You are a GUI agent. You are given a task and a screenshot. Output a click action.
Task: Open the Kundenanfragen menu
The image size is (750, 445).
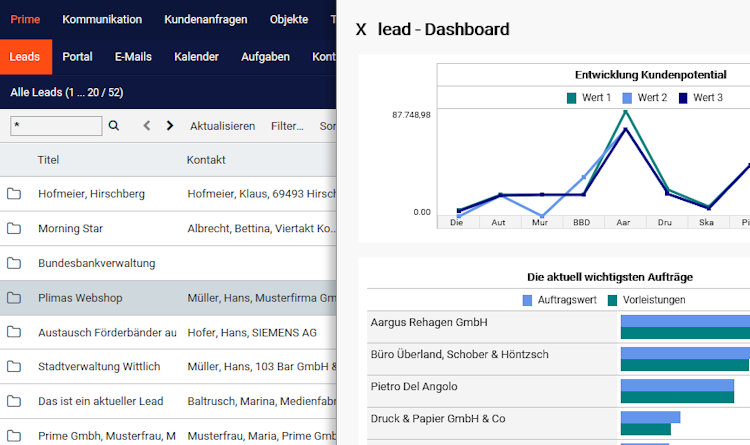coord(206,19)
